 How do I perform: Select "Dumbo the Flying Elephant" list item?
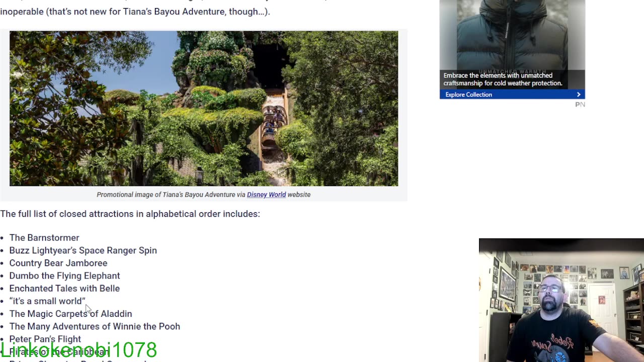[64, 276]
